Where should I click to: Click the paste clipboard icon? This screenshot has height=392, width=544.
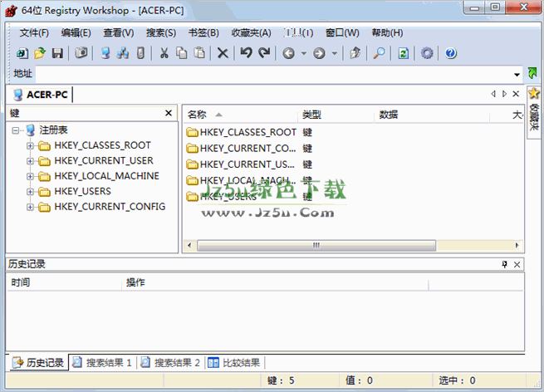[x=199, y=53]
